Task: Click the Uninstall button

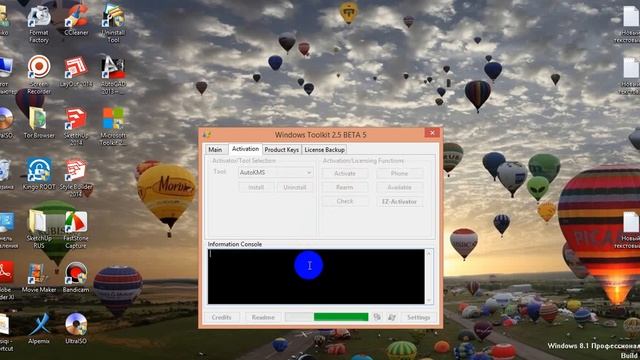Action: [295, 187]
